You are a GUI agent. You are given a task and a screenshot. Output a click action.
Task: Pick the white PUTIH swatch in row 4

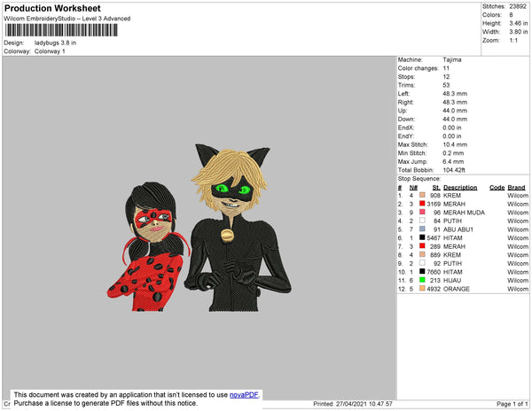point(422,221)
